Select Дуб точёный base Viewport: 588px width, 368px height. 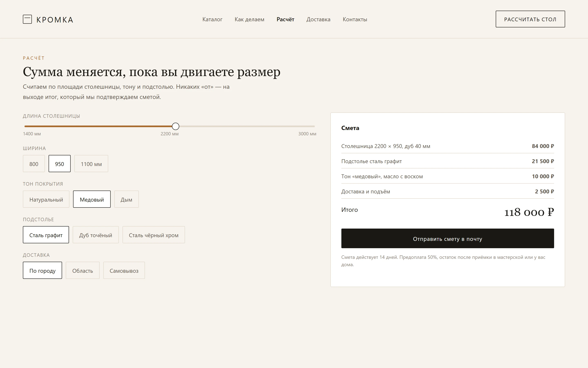pos(96,235)
